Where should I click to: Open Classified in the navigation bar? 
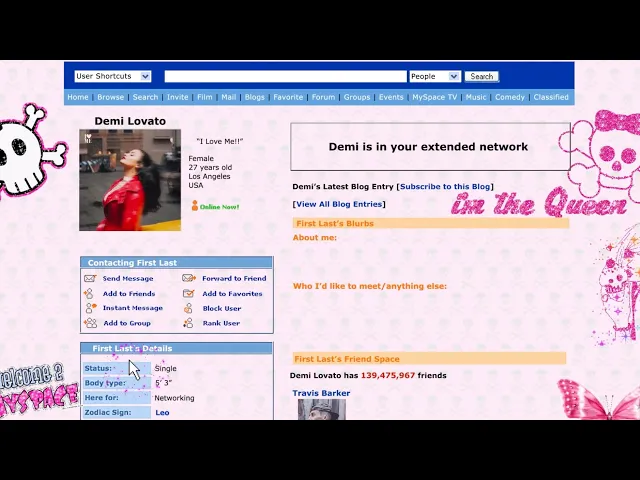point(551,97)
